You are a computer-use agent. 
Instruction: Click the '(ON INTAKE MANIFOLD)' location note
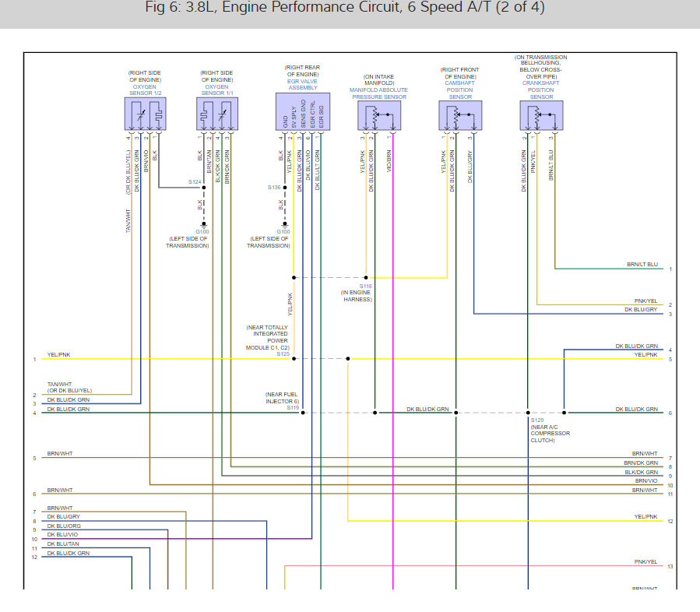tap(378, 80)
